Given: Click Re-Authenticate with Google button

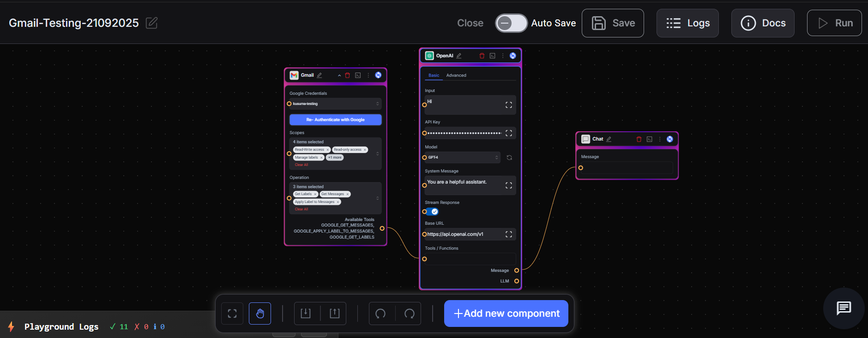Looking at the screenshot, I should pyautogui.click(x=335, y=120).
